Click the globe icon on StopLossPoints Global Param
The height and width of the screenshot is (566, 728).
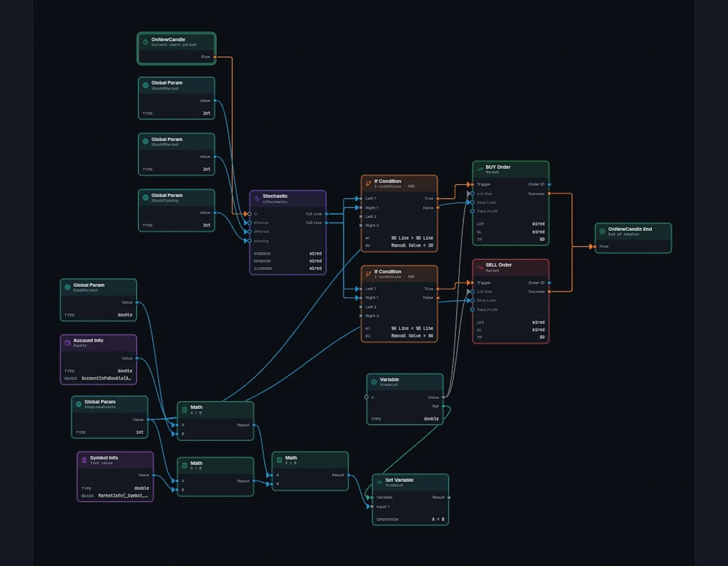click(79, 404)
